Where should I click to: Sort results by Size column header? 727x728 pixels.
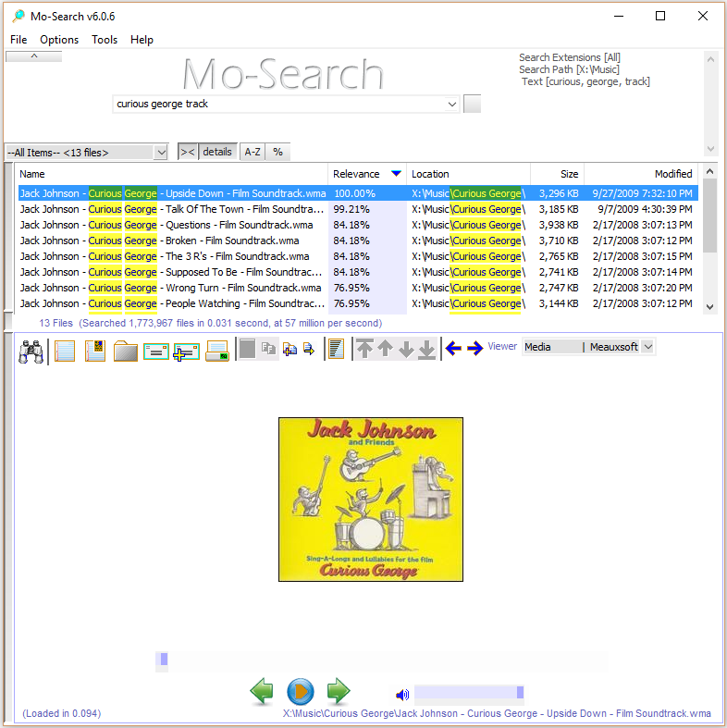557,174
